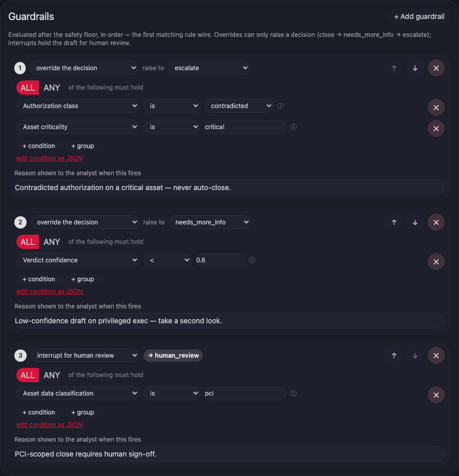Move guardrail 3 up with the arrow icon
The image size is (459, 476).
point(394,356)
